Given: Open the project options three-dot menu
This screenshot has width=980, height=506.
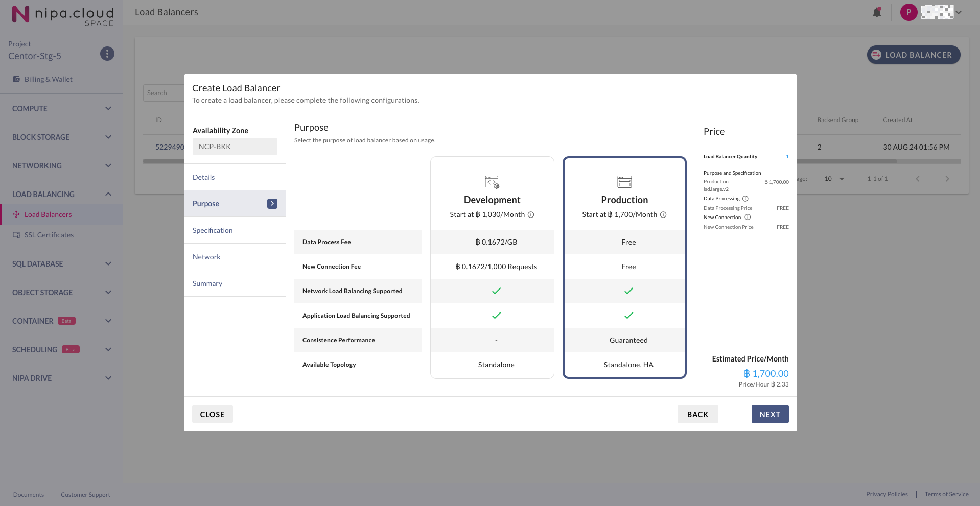Looking at the screenshot, I should 107,54.
